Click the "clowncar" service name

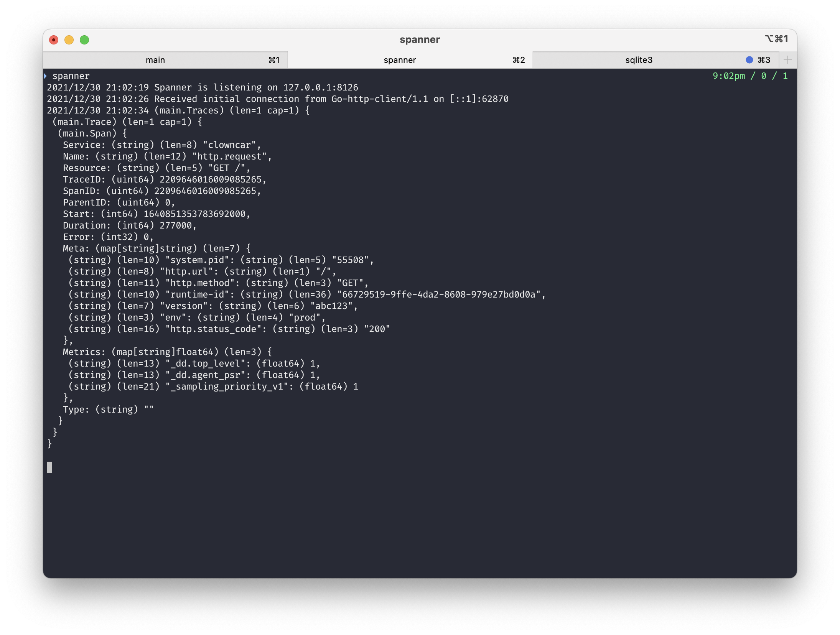tap(229, 145)
